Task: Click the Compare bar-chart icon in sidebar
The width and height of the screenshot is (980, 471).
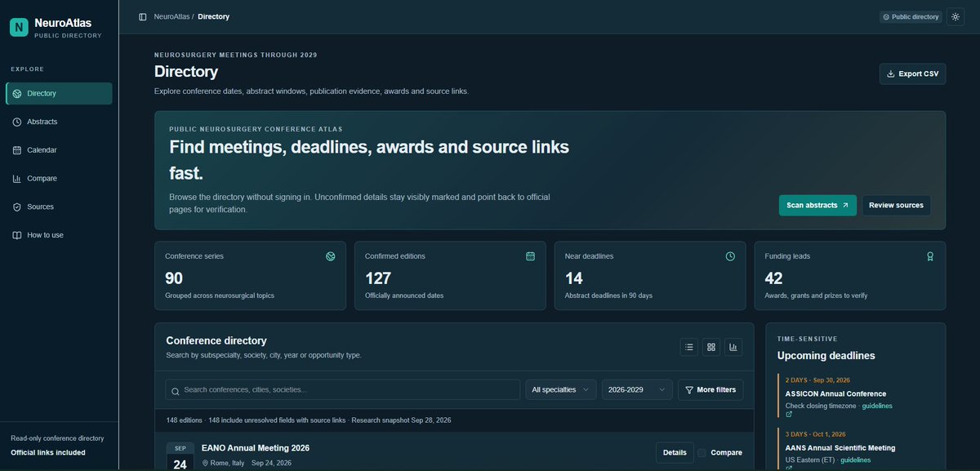Action: click(17, 178)
